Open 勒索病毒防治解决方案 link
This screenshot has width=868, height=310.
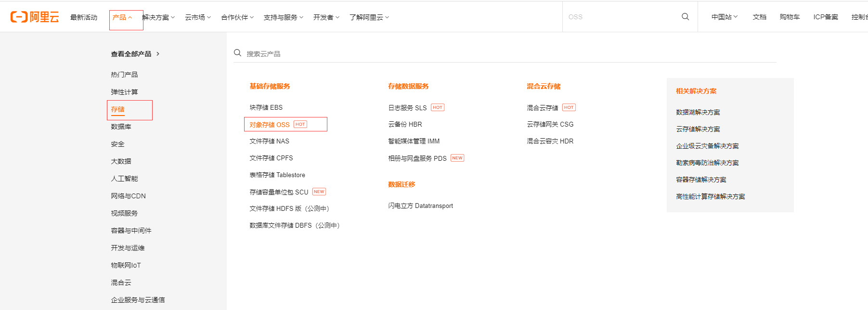707,163
